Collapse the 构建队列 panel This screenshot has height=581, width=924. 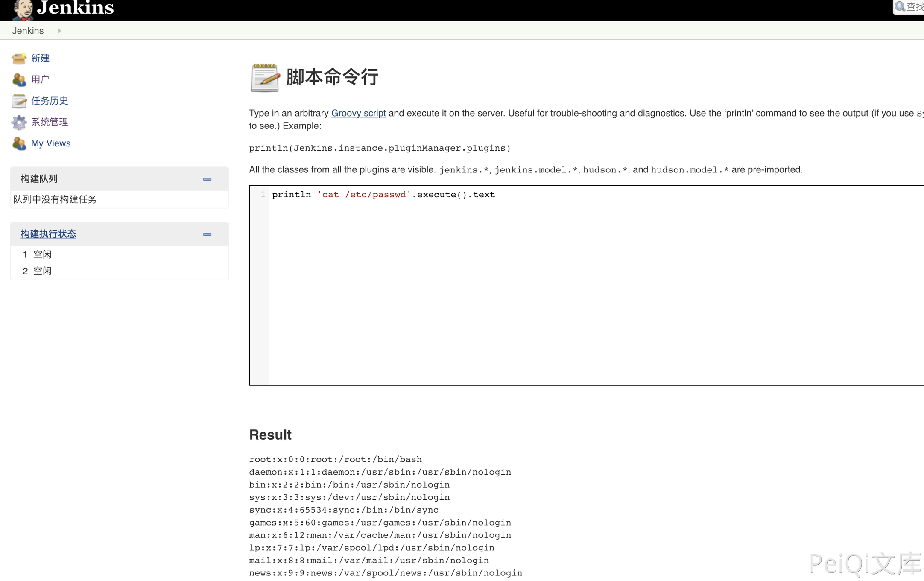pyautogui.click(x=207, y=179)
